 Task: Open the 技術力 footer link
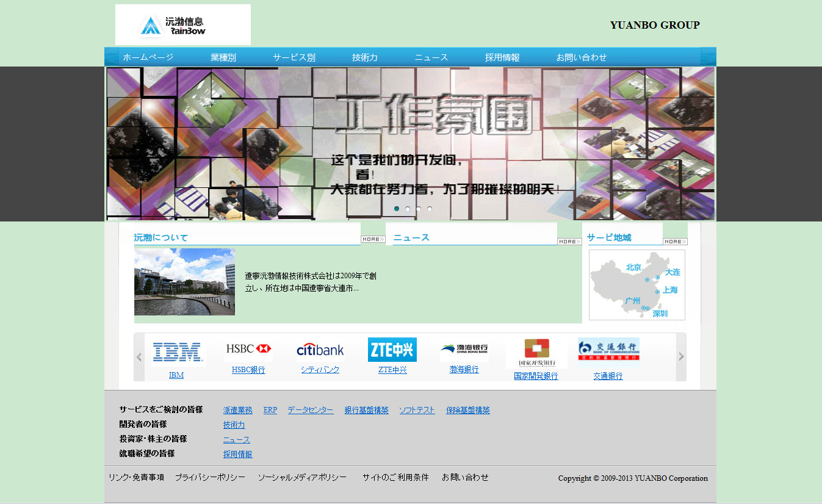[234, 425]
